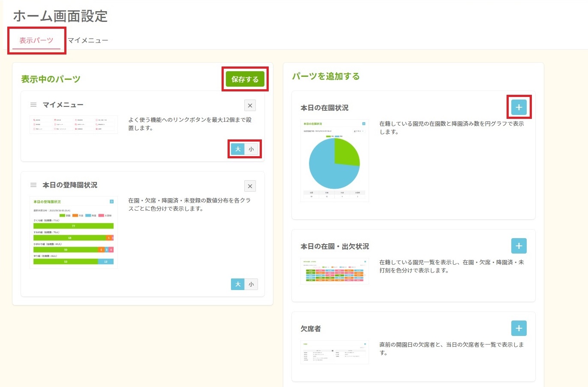The image size is (588, 387).
Task: Click the 表示中のパーツ heading
Action: 51,79
